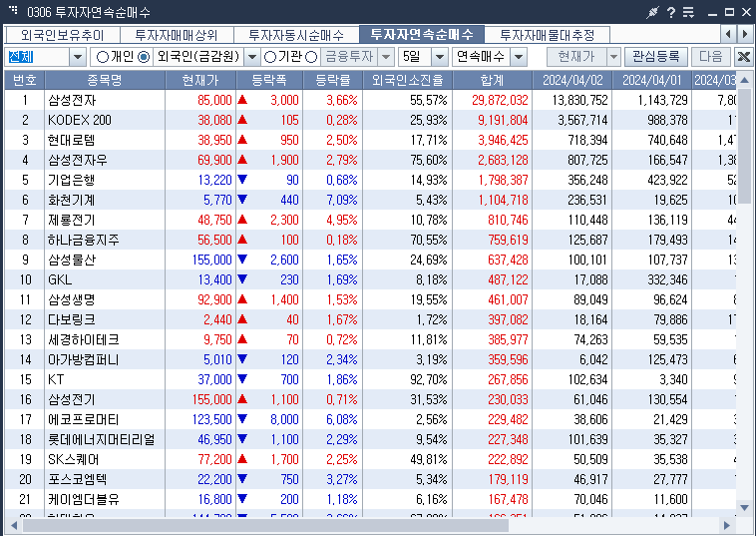
Task: Select the 삼성물산 stock name
Action: pos(72,261)
